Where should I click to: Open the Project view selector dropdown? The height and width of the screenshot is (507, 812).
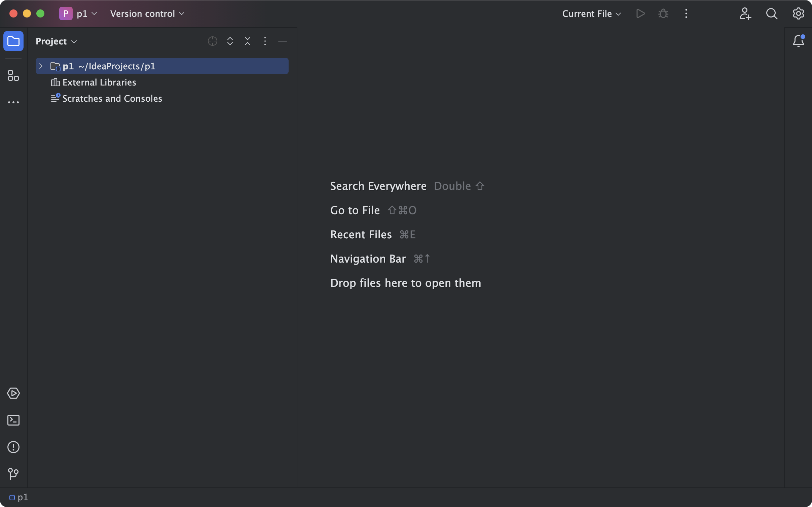pyautogui.click(x=56, y=41)
